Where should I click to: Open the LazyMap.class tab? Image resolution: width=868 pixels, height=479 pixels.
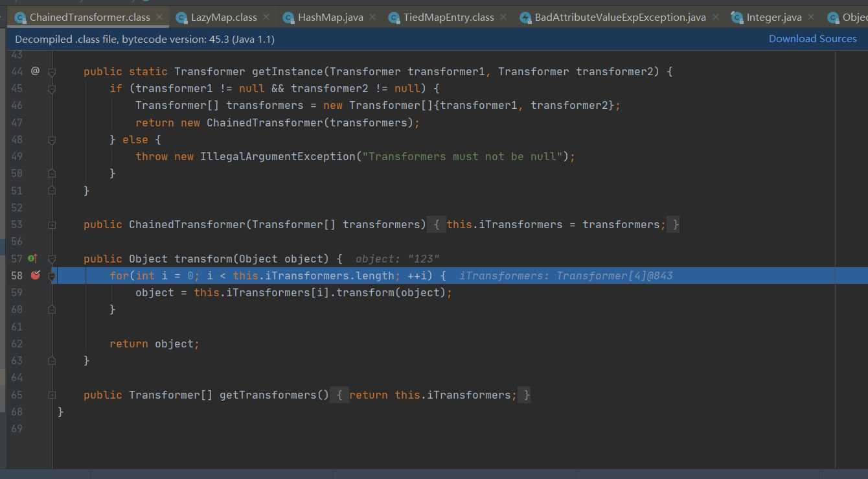223,18
